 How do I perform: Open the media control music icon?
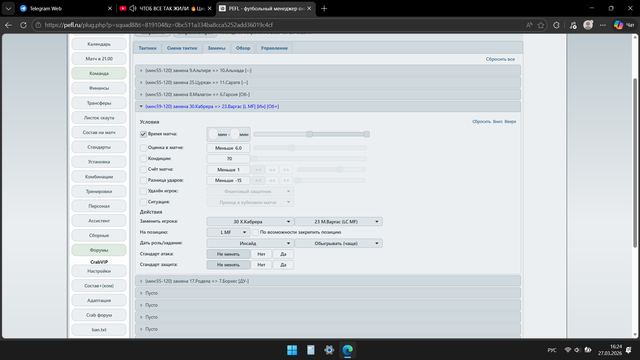click(573, 25)
